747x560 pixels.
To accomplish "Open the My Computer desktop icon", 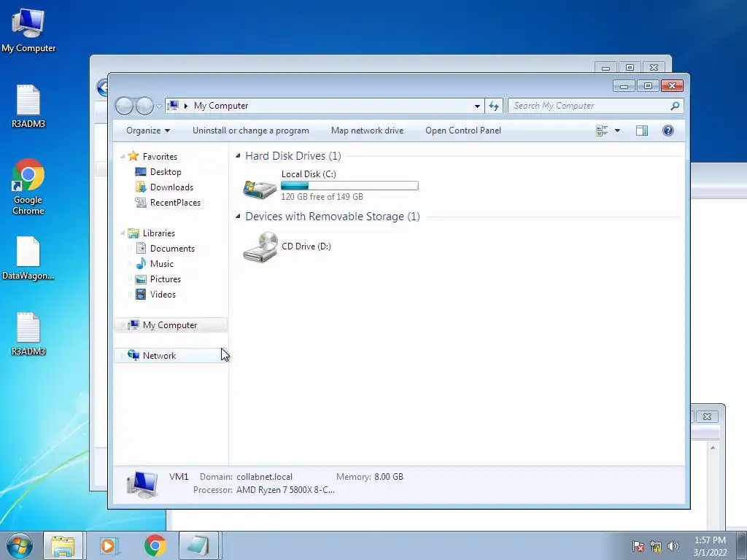I will pyautogui.click(x=28, y=29).
